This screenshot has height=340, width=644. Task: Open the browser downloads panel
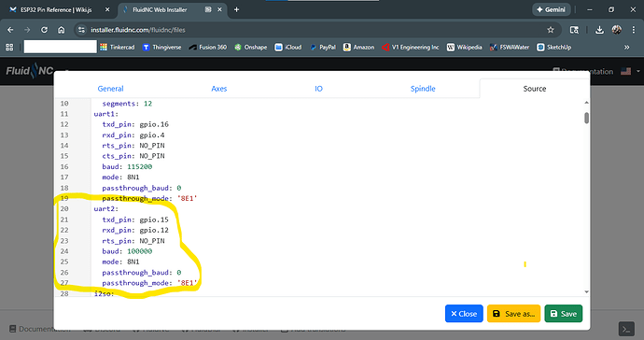point(599,30)
